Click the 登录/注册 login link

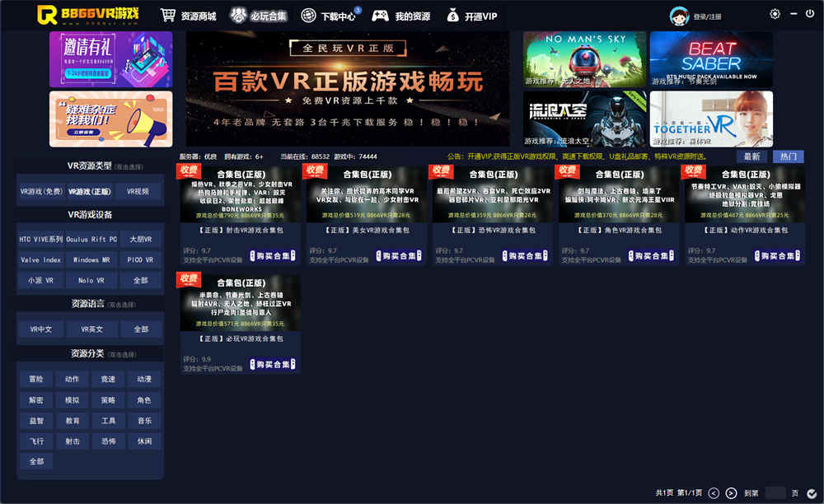tap(707, 16)
